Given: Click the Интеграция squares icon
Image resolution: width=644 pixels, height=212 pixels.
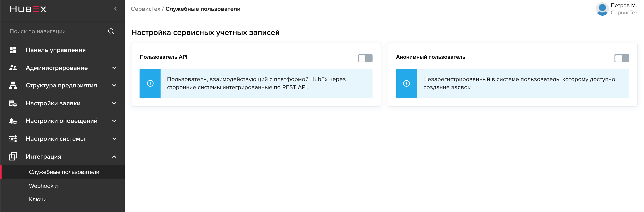Looking at the screenshot, I should pyautogui.click(x=13, y=156).
